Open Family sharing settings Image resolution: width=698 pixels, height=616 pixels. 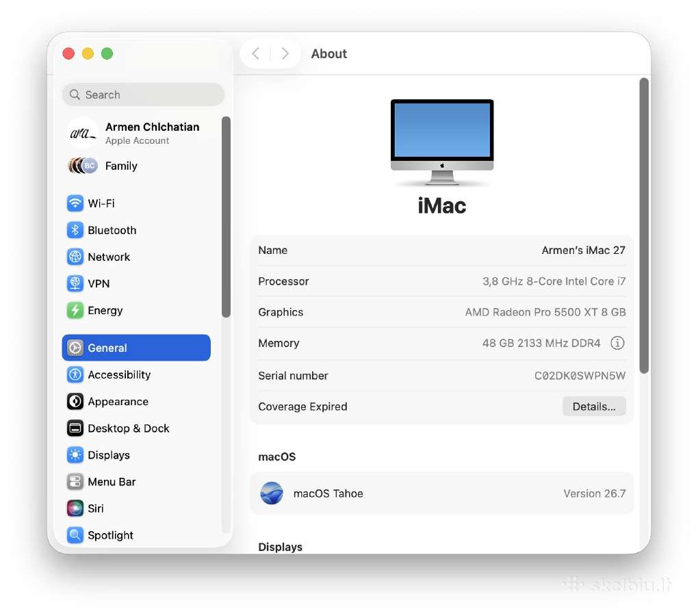136,166
